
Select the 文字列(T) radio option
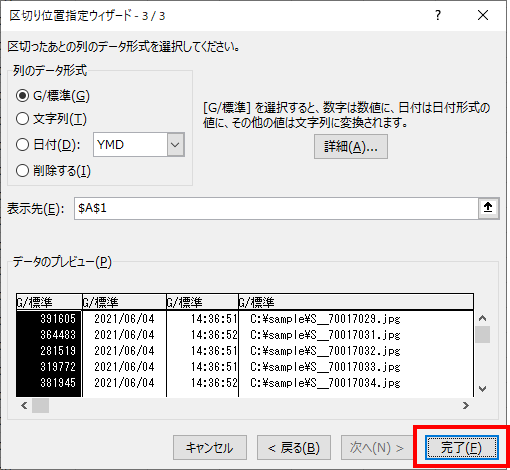pyautogui.click(x=22, y=119)
